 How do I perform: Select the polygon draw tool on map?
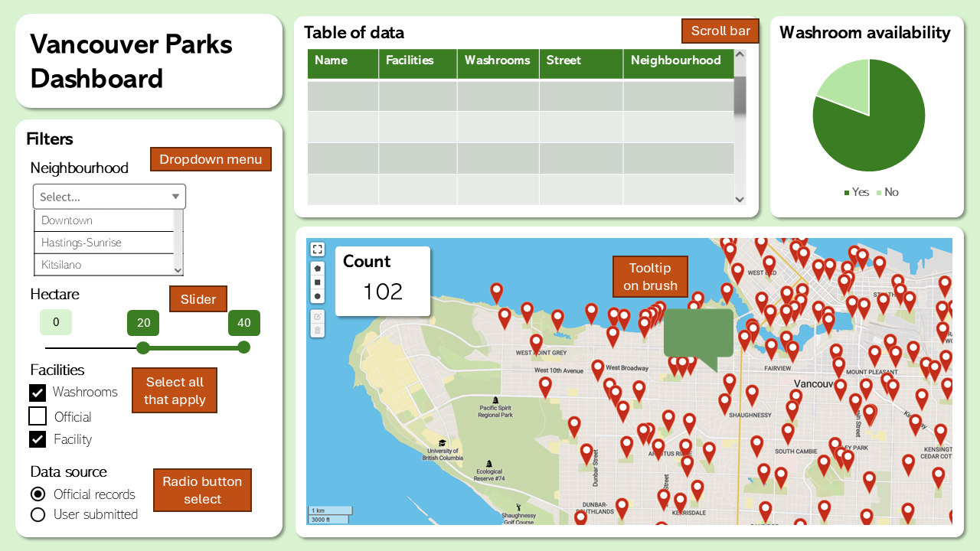[317, 269]
